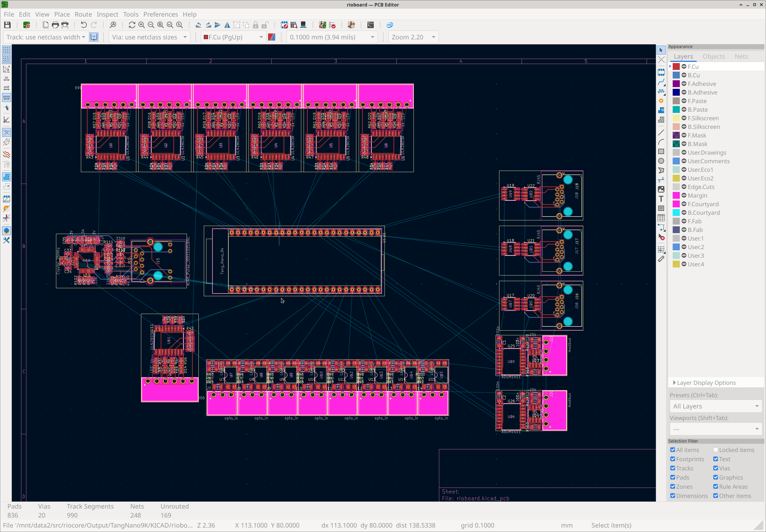This screenshot has width=766, height=532.
Task: Select the Measure tool ruler icon
Action: [x=661, y=259]
